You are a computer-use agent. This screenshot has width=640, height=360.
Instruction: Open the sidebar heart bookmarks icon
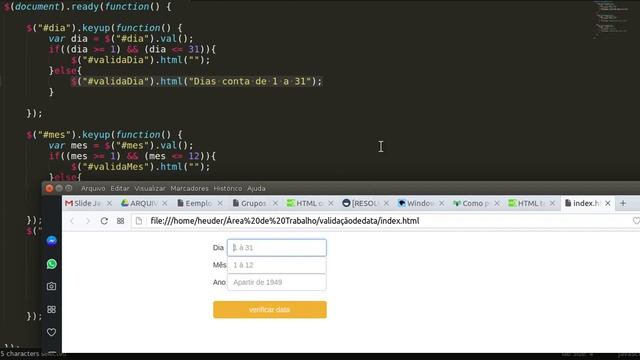(51, 332)
